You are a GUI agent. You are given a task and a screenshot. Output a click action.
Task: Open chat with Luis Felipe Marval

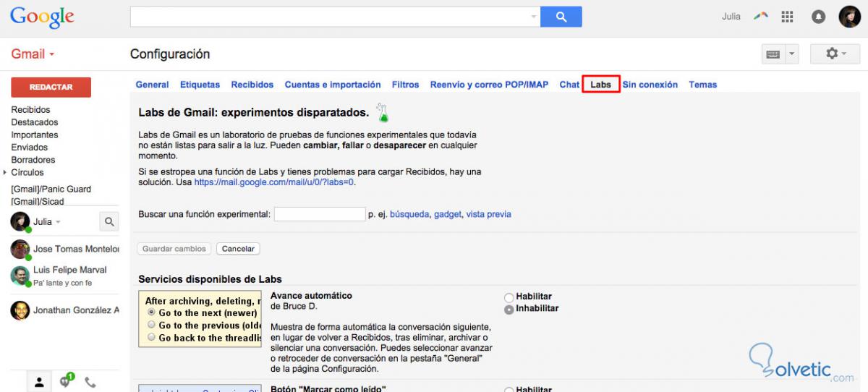(x=65, y=276)
